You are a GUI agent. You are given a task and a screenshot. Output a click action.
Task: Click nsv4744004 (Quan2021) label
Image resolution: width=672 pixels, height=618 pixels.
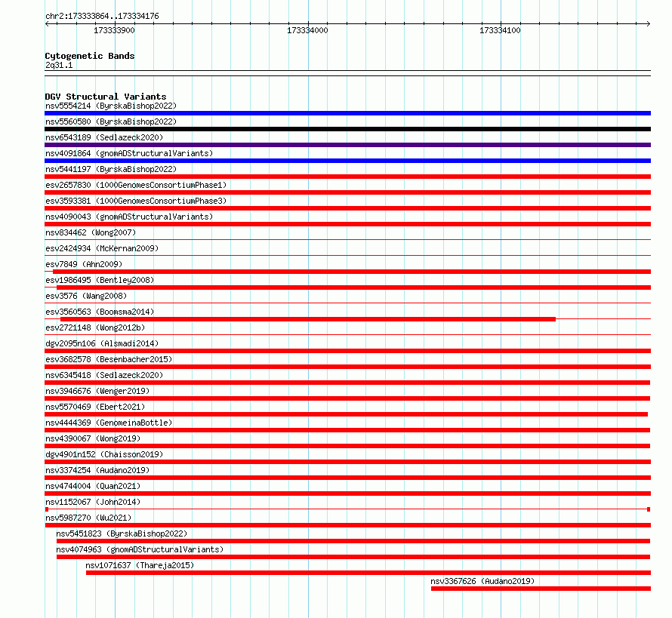click(93, 486)
